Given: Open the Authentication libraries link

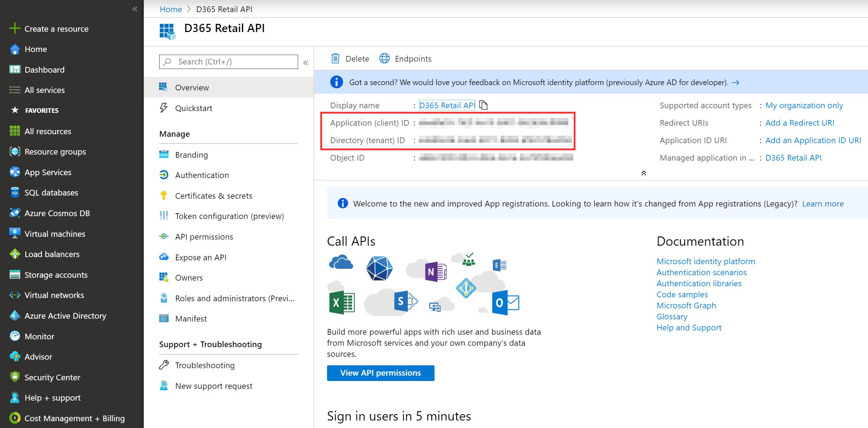Looking at the screenshot, I should point(699,283).
